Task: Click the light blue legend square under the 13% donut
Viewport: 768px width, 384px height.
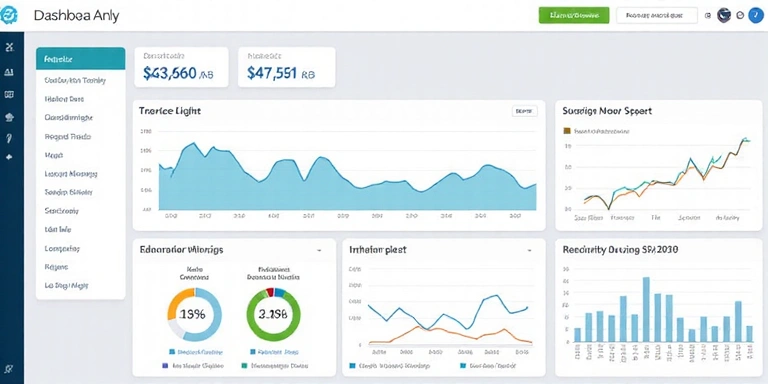Action: point(172,352)
